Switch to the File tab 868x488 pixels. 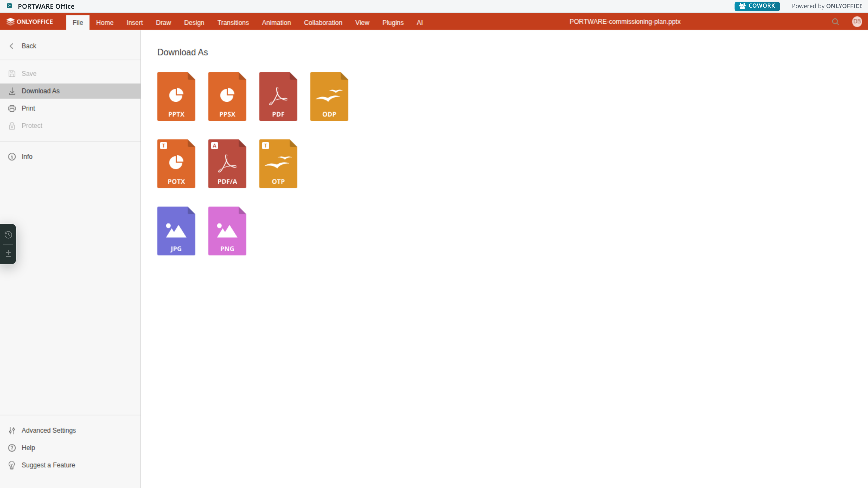[78, 23]
